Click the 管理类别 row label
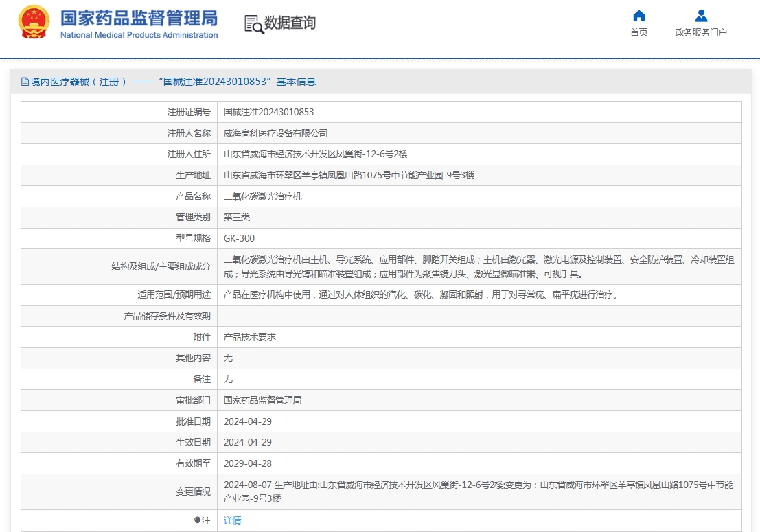 (193, 217)
